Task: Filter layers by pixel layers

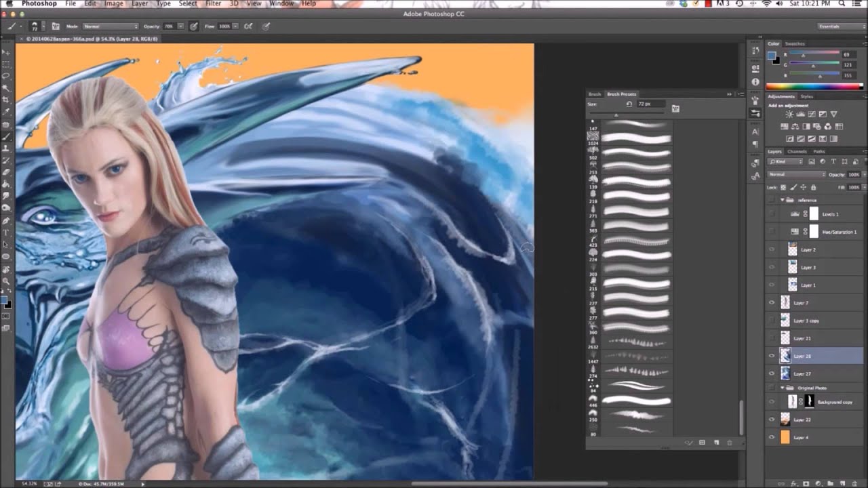Action: [x=812, y=161]
